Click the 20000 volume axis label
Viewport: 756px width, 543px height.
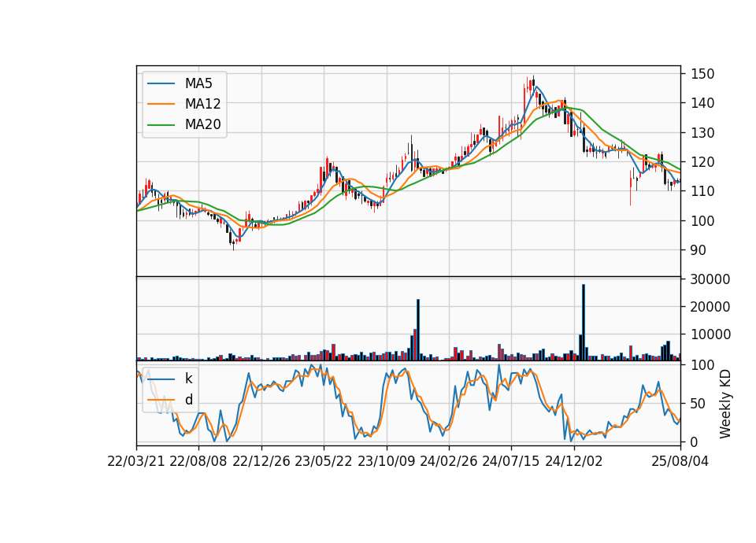710,306
